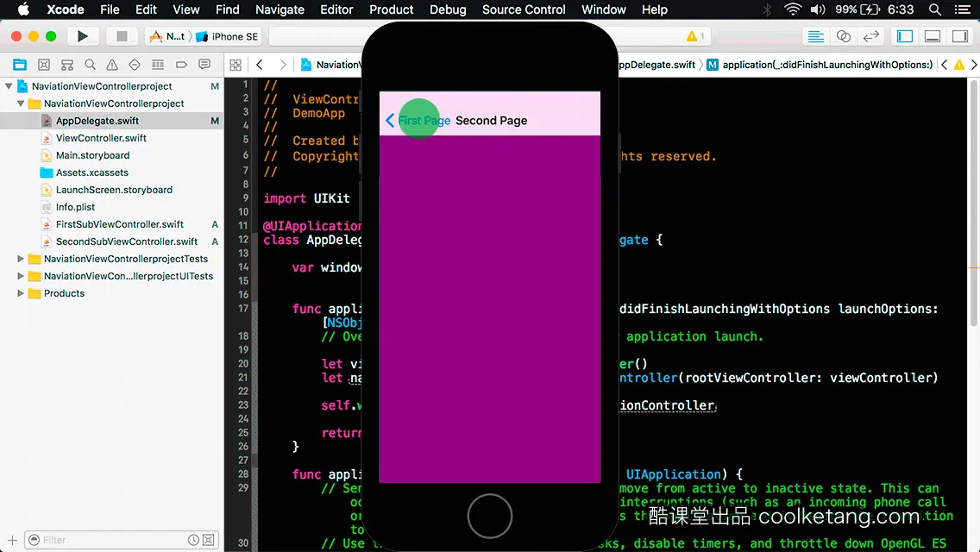Switch to the Assistant editor
Screen dimensions: 980x552
point(843,36)
